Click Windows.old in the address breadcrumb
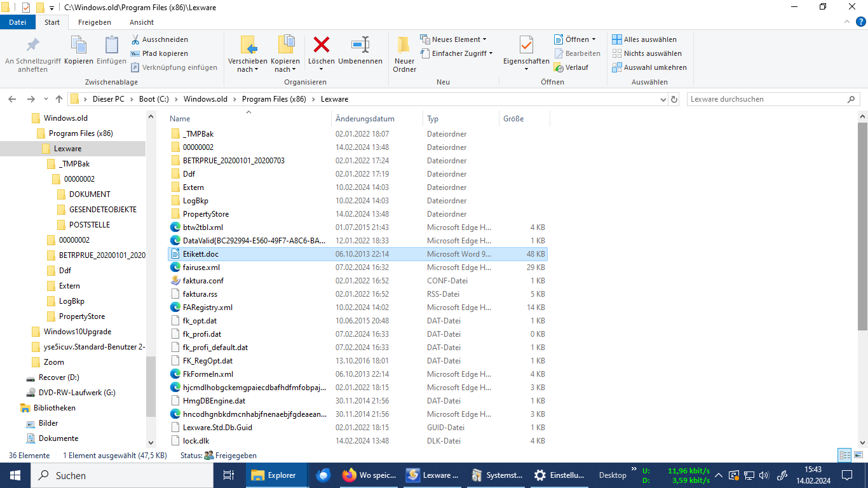The height and width of the screenshot is (488, 868). click(205, 99)
